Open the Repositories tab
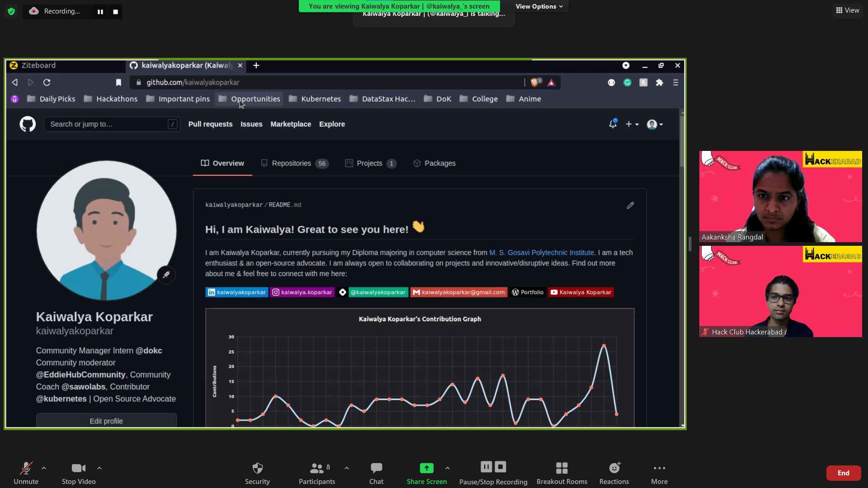Viewport: 868px width, 488px height. 295,164
